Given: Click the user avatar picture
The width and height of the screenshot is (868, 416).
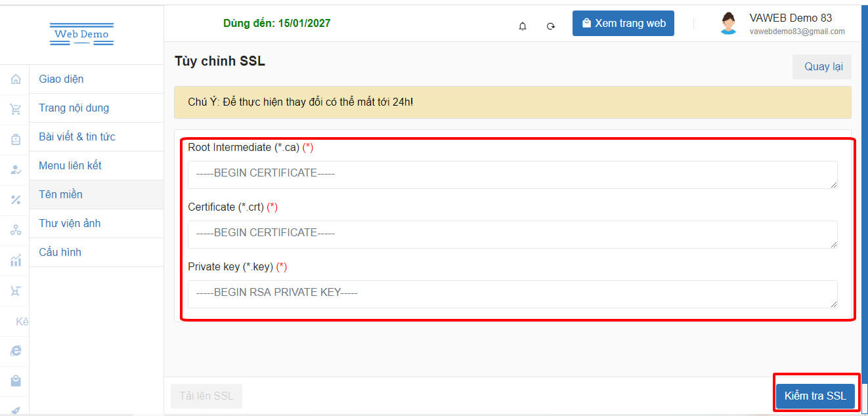Looking at the screenshot, I should tap(728, 24).
